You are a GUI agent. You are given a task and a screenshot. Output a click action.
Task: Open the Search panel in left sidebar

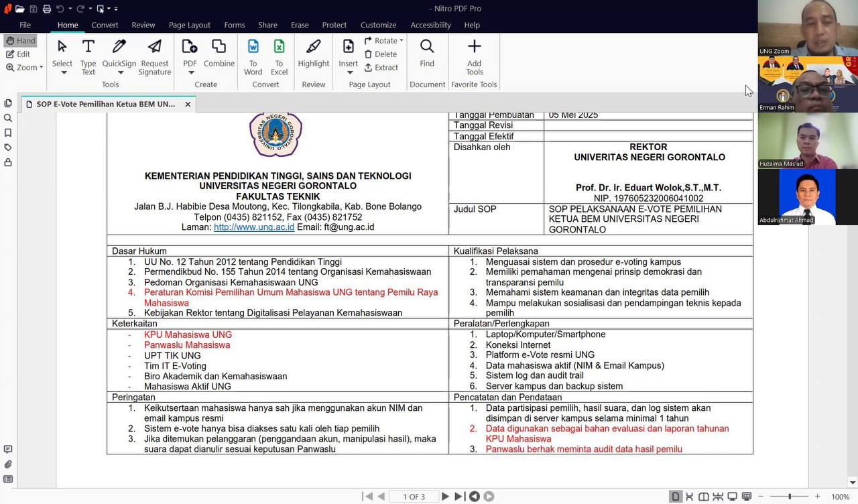coord(8,118)
